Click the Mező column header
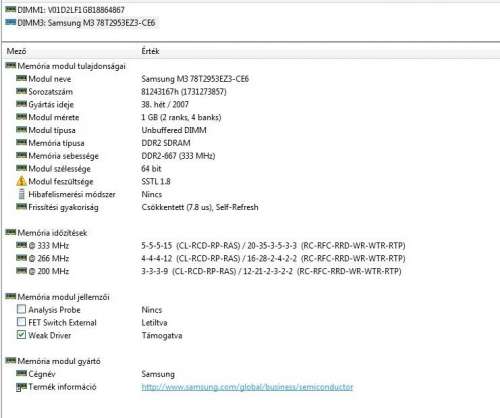This screenshot has height=418, width=500. tap(16, 51)
